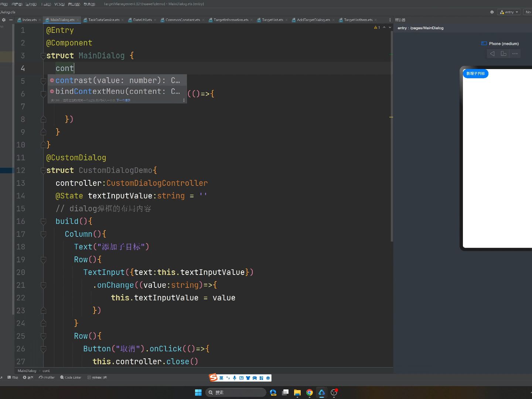The height and width of the screenshot is (399, 532).
Task: Click the taskbar icon with red badge
Action: (334, 392)
